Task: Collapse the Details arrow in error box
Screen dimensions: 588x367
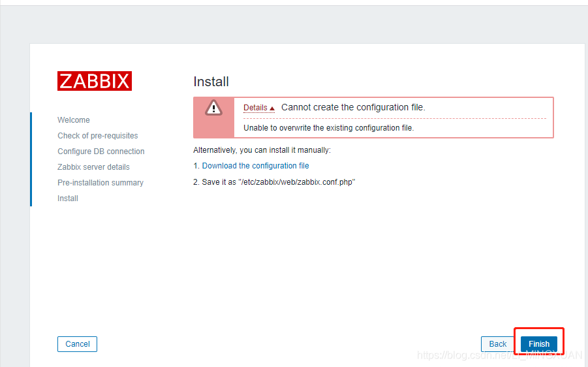Action: (258, 108)
